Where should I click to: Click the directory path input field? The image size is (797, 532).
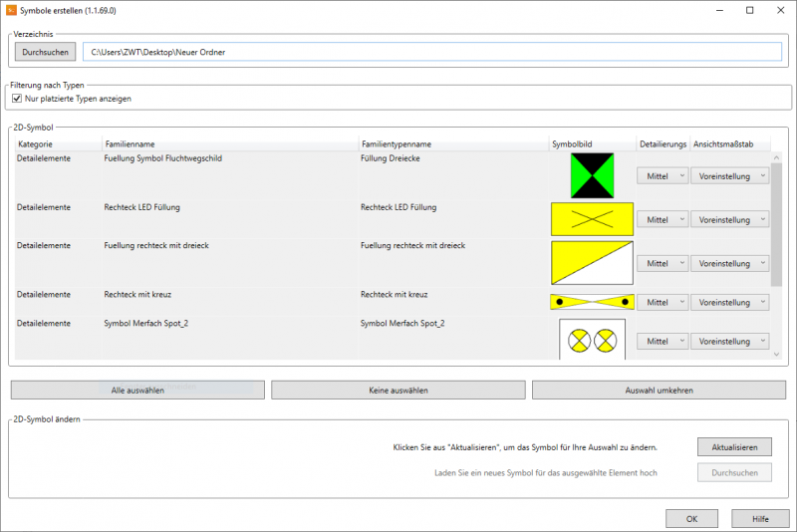point(431,52)
